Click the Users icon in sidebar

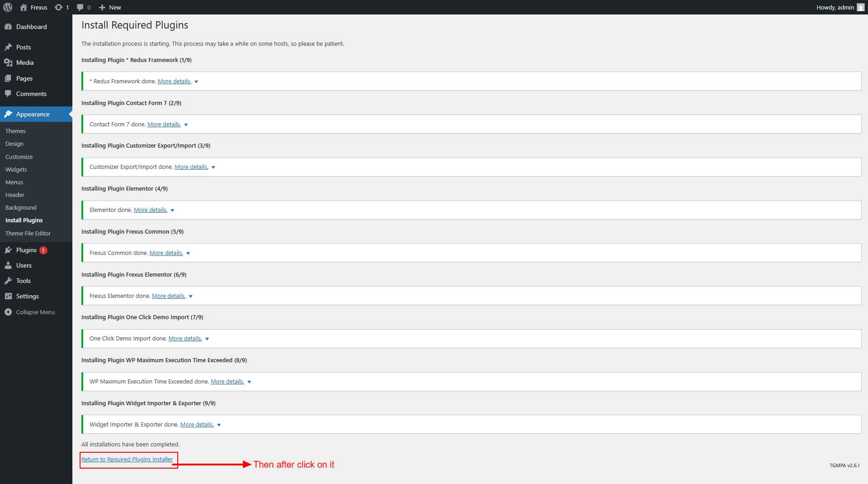pyautogui.click(x=8, y=265)
